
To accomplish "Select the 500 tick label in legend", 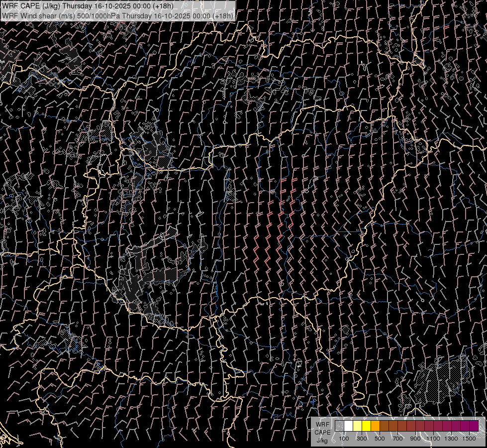I will [x=380, y=439].
